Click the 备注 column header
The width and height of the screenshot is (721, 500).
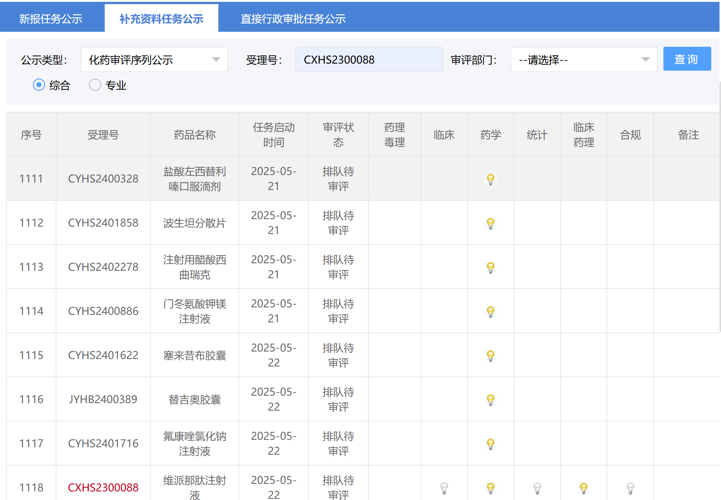point(688,135)
